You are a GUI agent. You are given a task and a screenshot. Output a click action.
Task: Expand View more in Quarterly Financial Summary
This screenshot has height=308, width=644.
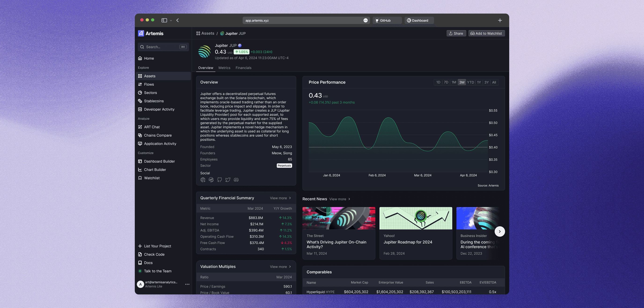(281, 198)
